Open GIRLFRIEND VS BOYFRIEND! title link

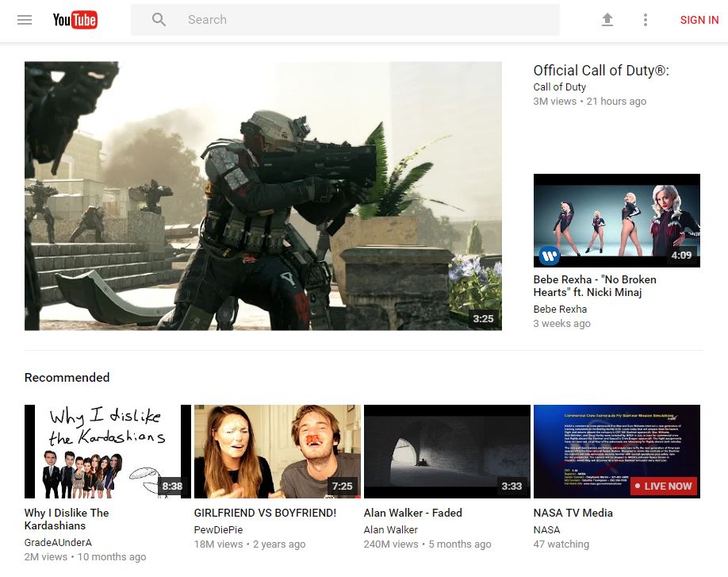(x=265, y=513)
